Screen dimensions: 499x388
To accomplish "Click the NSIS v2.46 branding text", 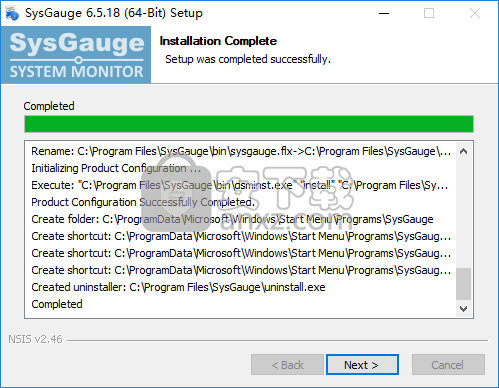I will click(35, 339).
